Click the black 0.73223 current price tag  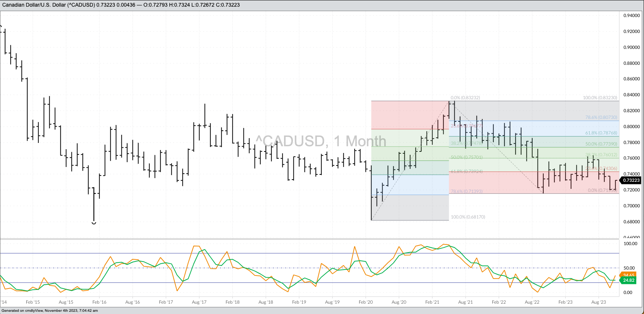click(x=631, y=180)
